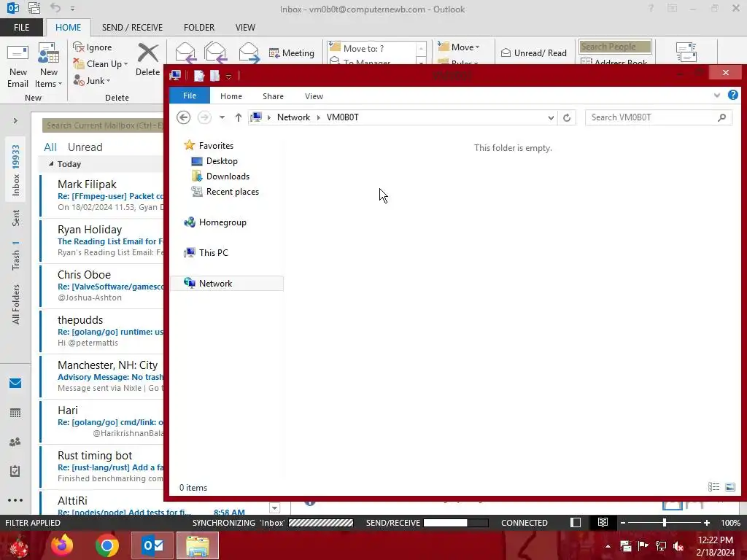Show All messages filter
Viewport: 747px width, 560px height.
click(x=50, y=147)
